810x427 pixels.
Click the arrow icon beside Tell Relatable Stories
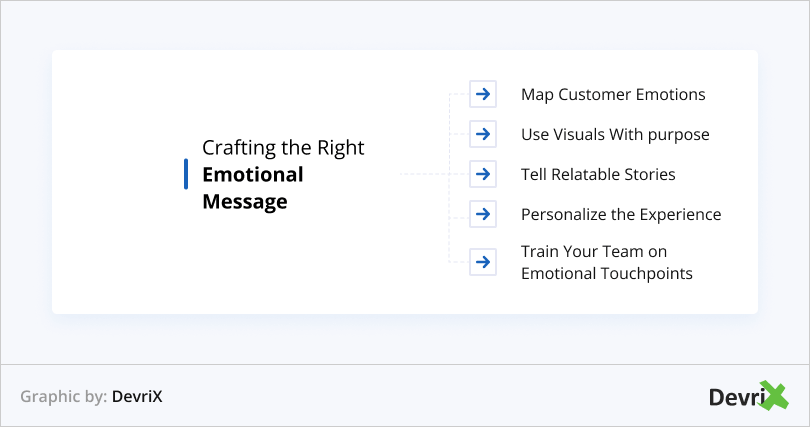(483, 174)
